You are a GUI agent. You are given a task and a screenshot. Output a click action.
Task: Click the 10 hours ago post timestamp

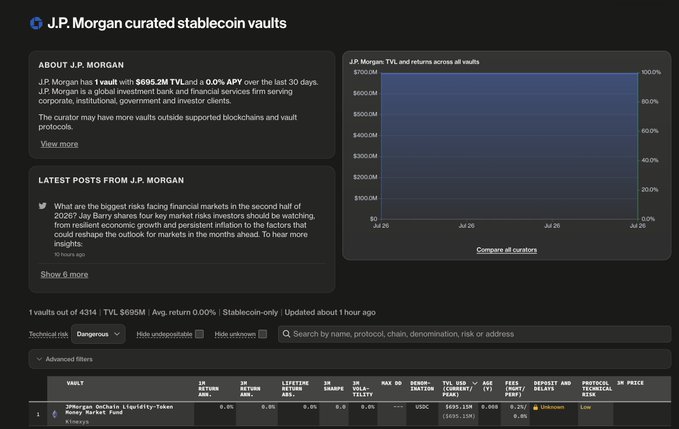pos(69,255)
